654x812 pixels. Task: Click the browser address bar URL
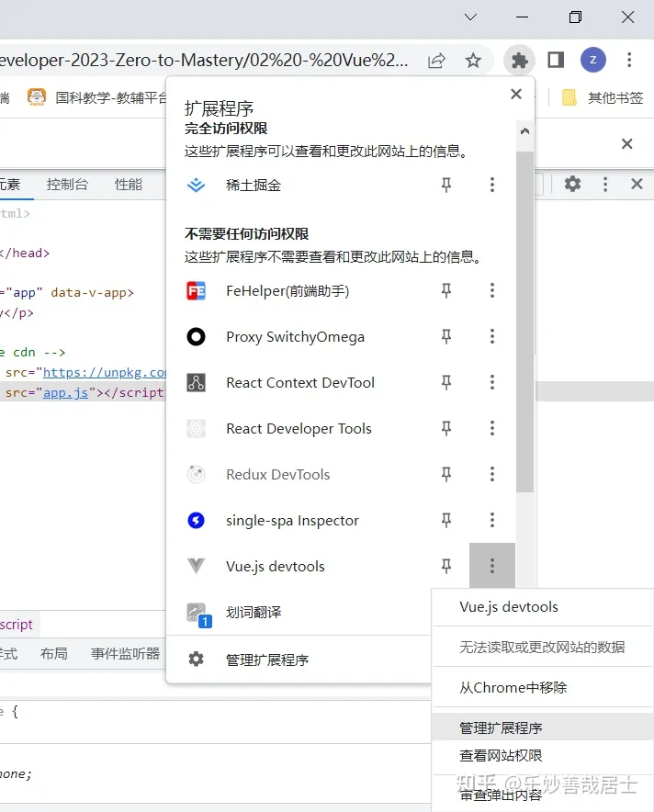tap(204, 60)
